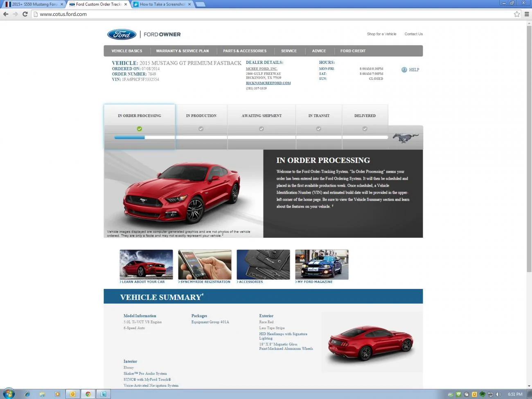Click the gray checkmark under Awaiting Shipment
The width and height of the screenshot is (532, 399).
(261, 128)
